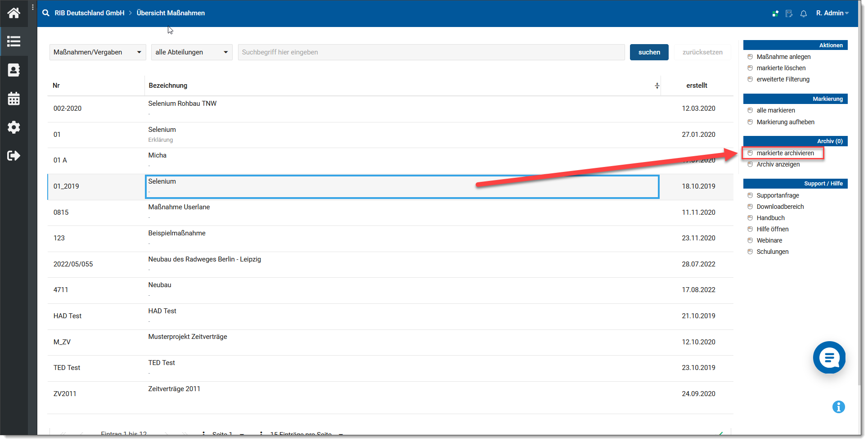Open the notebook with pencil icon
Viewport: 868px width, 442px height.
click(789, 14)
